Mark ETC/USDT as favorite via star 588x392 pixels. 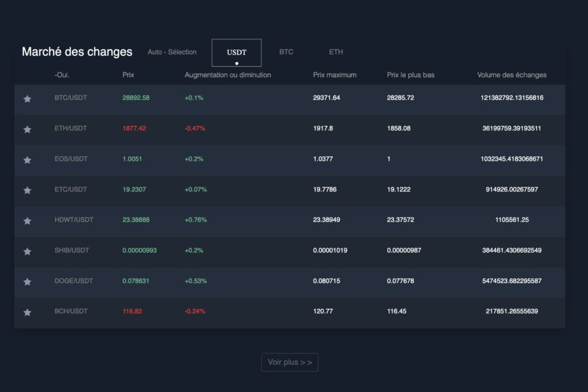27,191
